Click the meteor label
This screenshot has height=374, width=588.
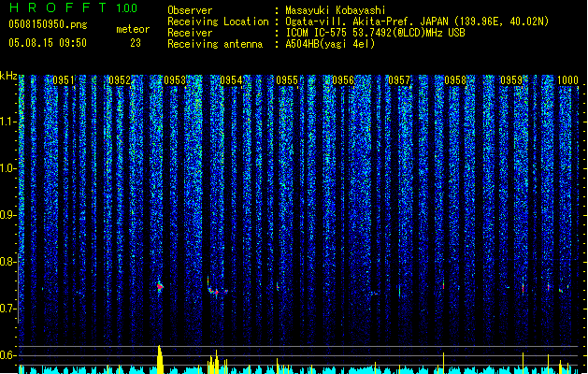point(133,29)
